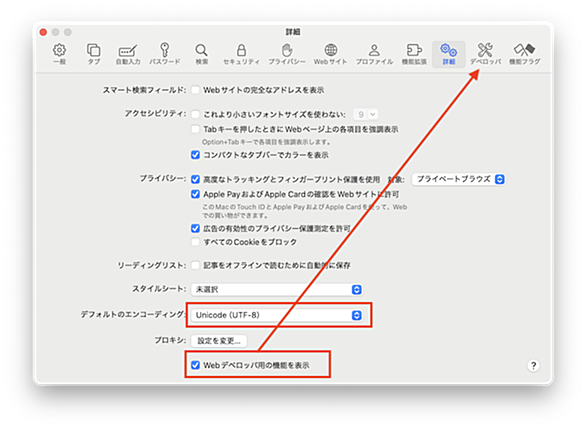The width and height of the screenshot is (586, 429).
Task: Open the プライベートブラウズ popup menu
Action: pos(459,179)
